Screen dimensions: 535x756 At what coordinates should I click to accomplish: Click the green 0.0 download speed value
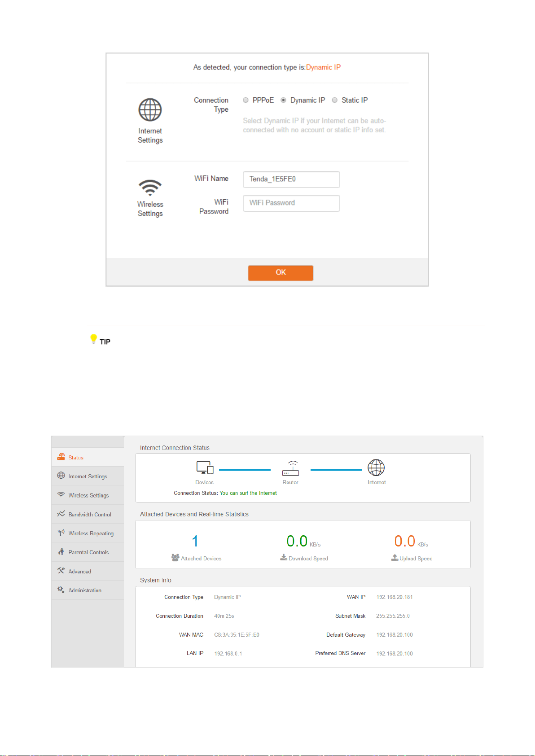tap(297, 541)
